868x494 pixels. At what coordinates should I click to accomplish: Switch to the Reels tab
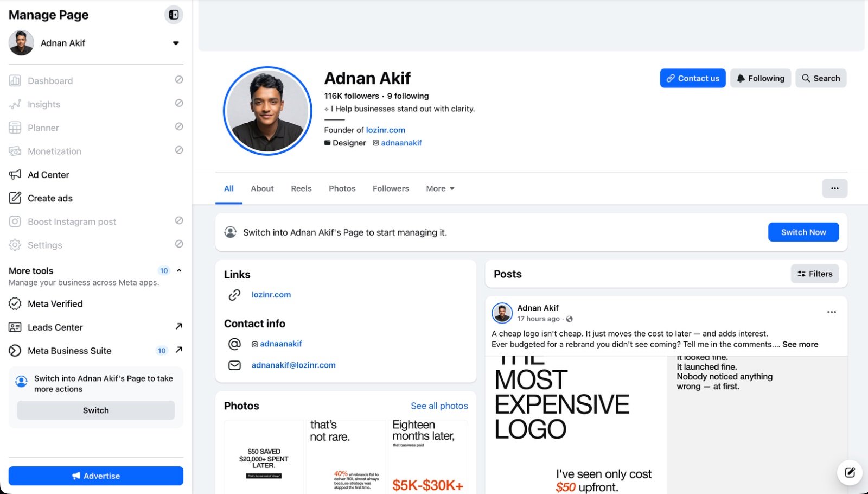pos(301,188)
